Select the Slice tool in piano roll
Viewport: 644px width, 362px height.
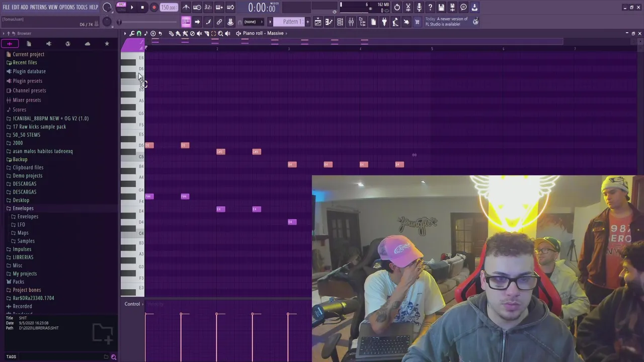coord(206,33)
